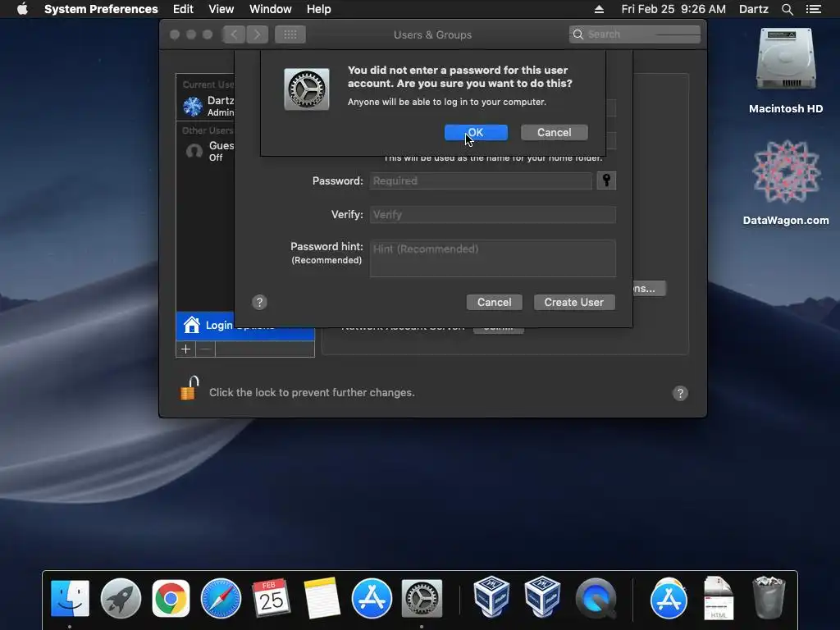Open Users & Groups window help button
840x630 pixels.
tap(680, 393)
